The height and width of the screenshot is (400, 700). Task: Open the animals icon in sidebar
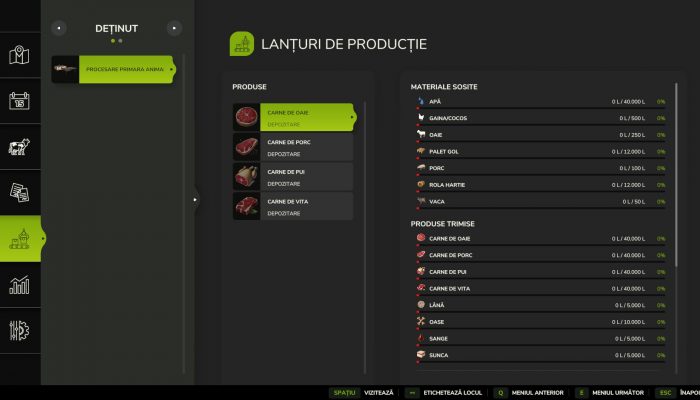coord(19,147)
